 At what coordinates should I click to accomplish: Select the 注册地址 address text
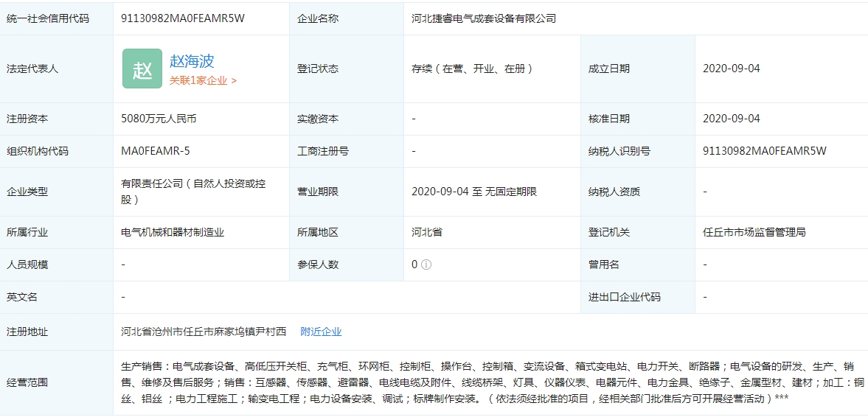coord(204,332)
